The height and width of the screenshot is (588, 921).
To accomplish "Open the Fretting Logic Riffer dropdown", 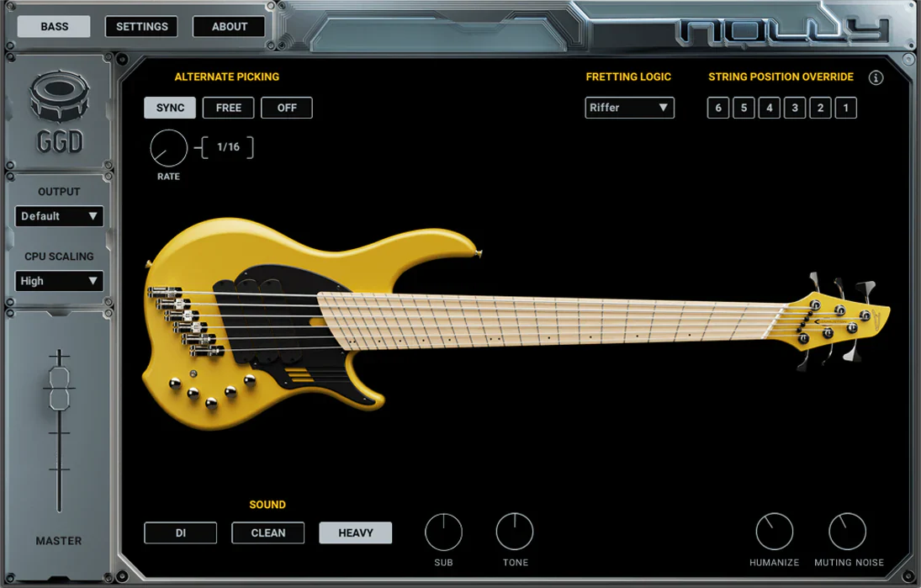I will 629,108.
